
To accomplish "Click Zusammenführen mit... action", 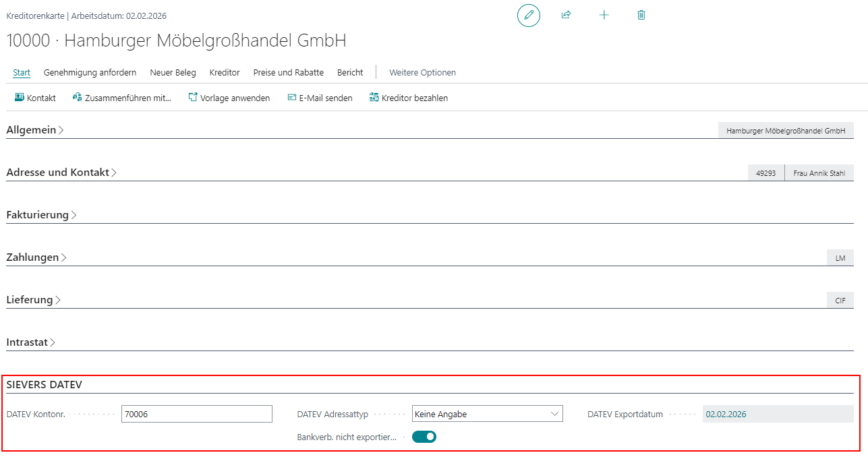I will click(122, 98).
